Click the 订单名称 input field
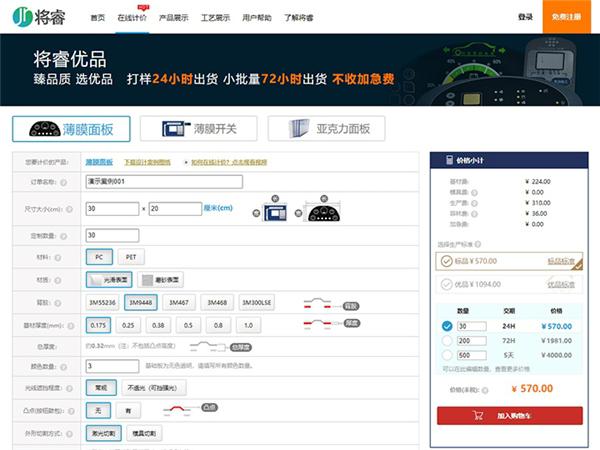The image size is (600, 450). (x=164, y=181)
